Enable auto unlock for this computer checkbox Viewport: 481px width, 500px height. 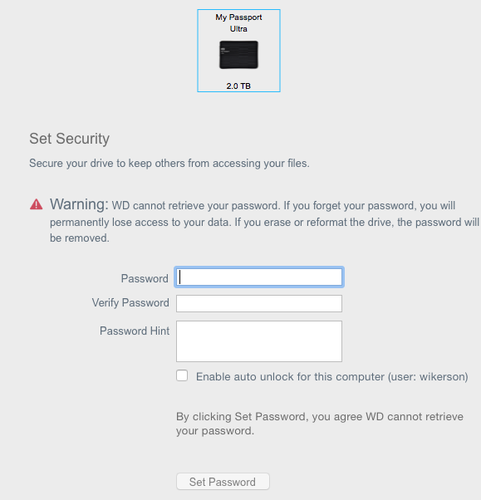tap(182, 375)
